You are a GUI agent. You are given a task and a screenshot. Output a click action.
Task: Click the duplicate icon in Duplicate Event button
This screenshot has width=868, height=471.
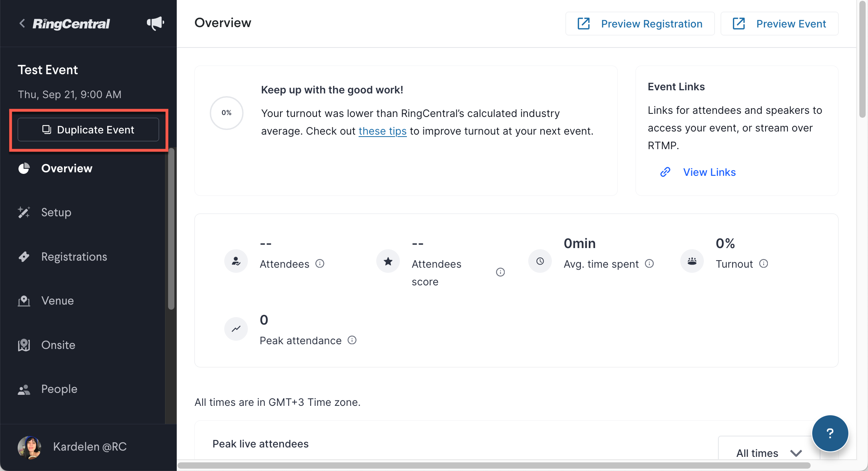click(47, 130)
